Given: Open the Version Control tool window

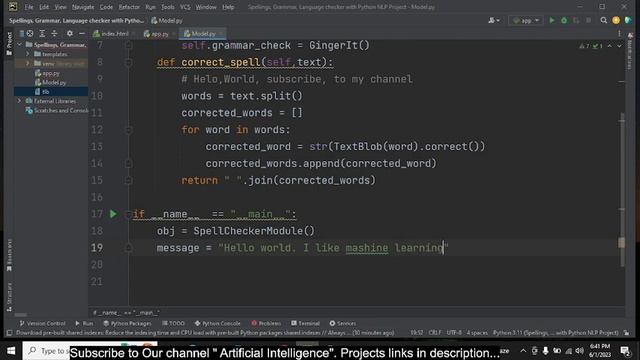Looking at the screenshot, I should coord(42,323).
